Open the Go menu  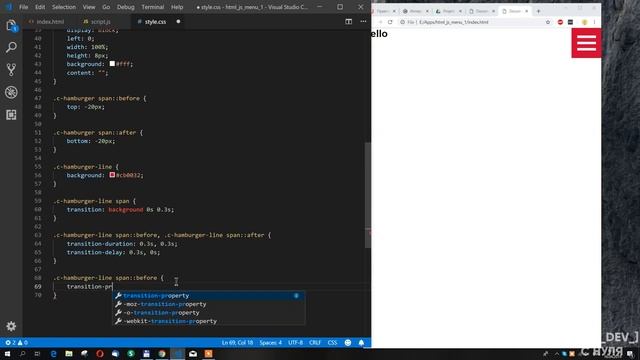click(106, 7)
